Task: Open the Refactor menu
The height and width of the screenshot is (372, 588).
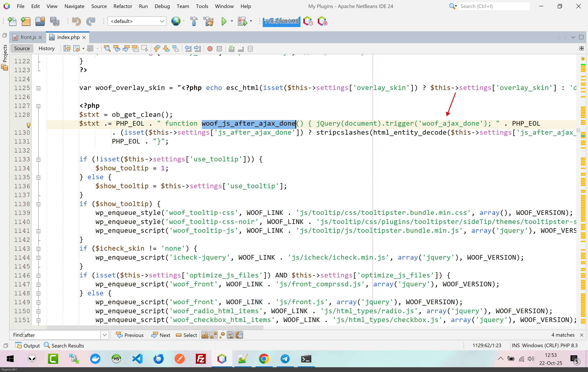Action: [x=122, y=6]
